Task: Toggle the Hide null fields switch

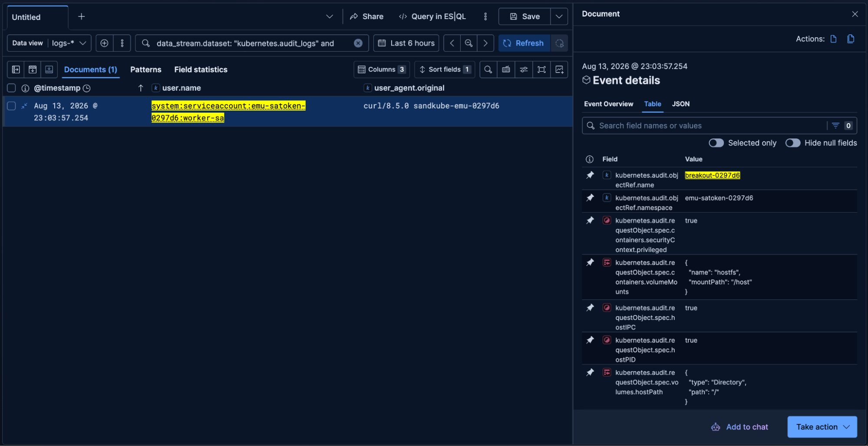Action: click(792, 143)
